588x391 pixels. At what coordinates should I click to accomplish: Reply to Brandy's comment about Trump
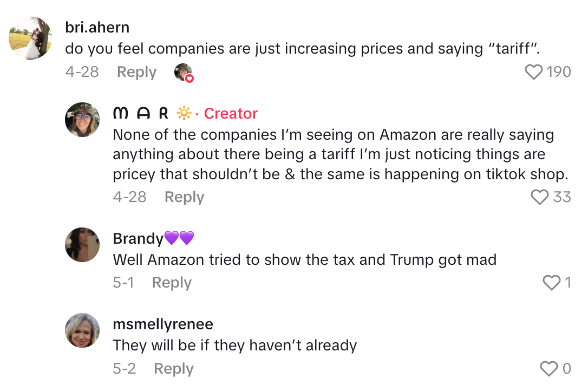pyautogui.click(x=172, y=283)
